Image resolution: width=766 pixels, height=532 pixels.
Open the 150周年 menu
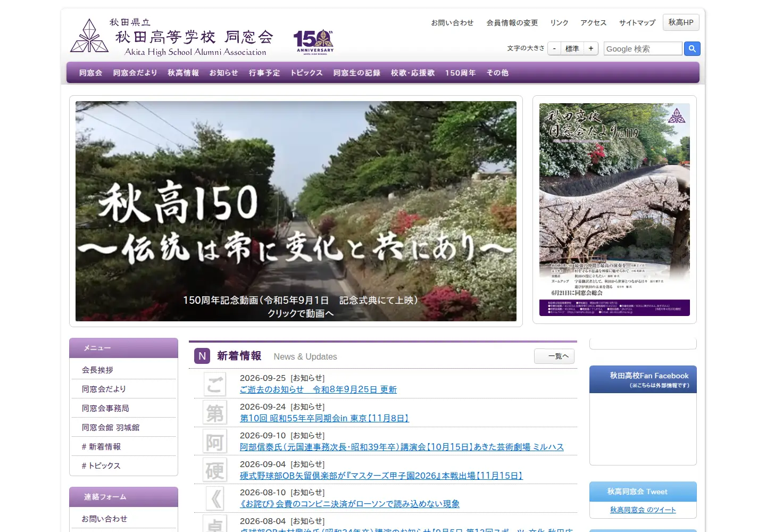461,73
